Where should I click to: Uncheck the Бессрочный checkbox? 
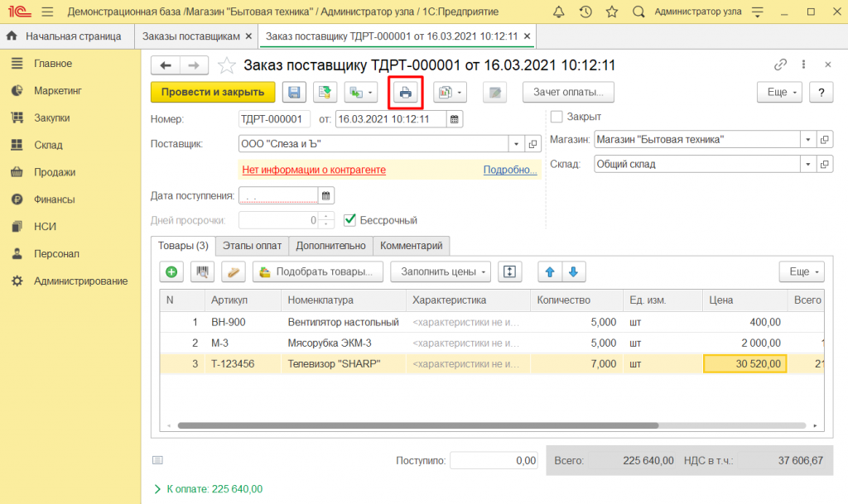(349, 220)
